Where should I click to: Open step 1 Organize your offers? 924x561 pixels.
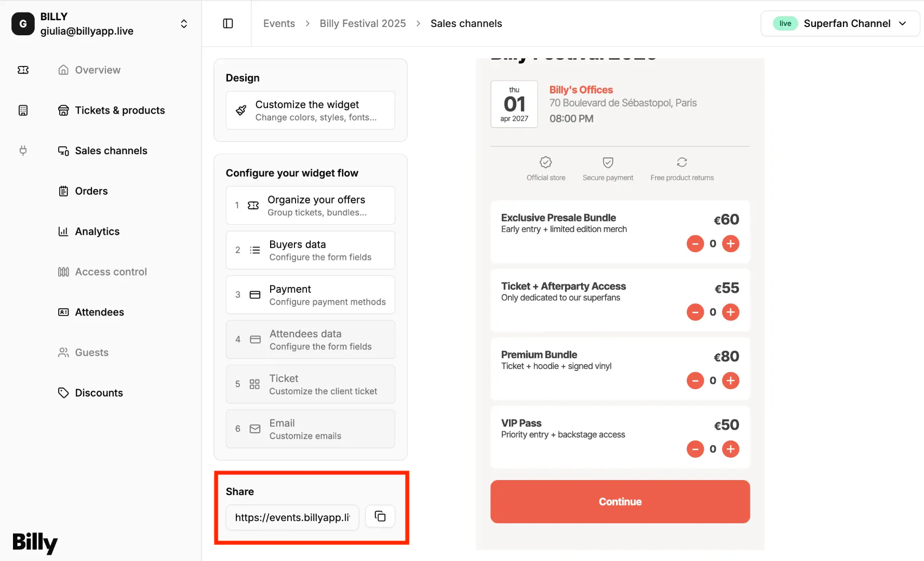point(311,206)
